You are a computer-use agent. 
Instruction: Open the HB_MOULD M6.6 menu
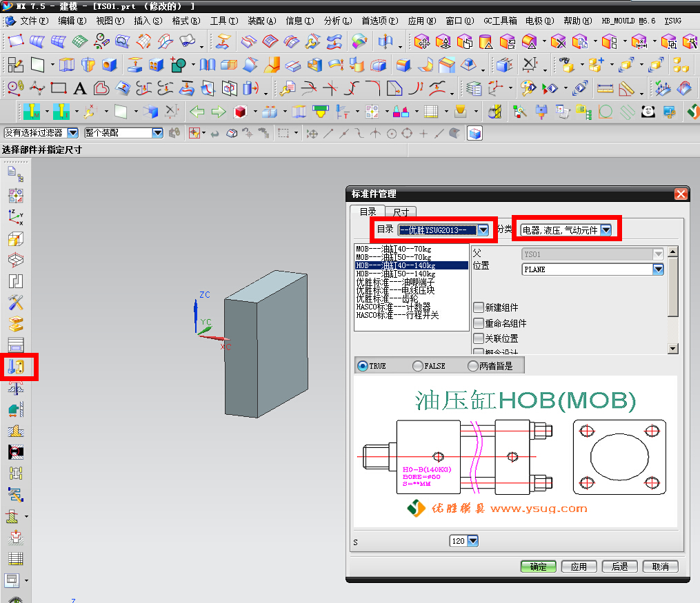tap(628, 21)
